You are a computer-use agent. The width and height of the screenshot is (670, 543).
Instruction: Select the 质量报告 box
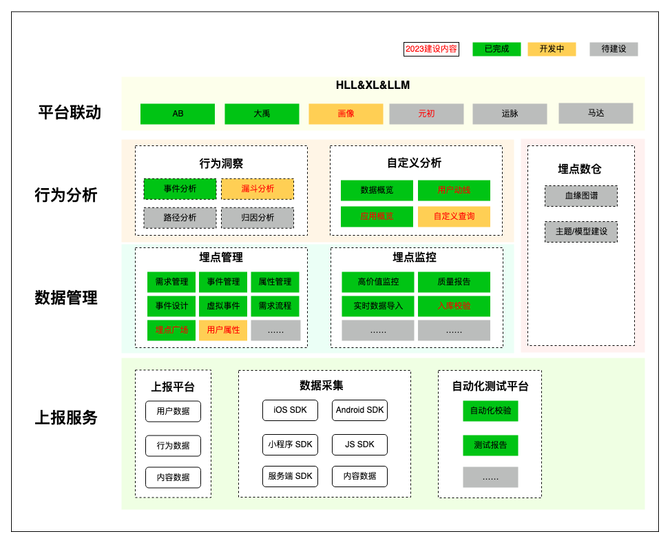[x=454, y=282]
